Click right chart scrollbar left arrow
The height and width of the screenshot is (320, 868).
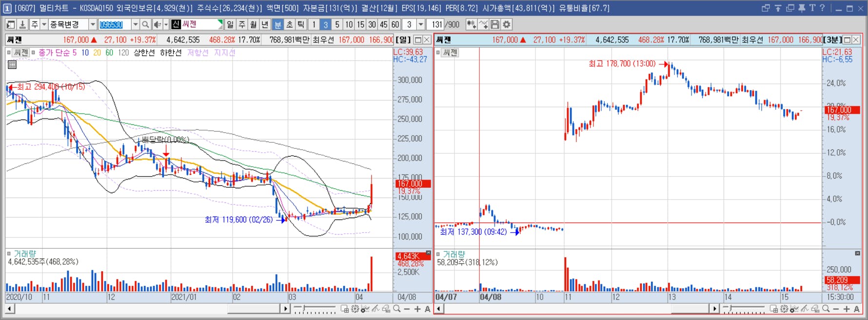(x=439, y=309)
